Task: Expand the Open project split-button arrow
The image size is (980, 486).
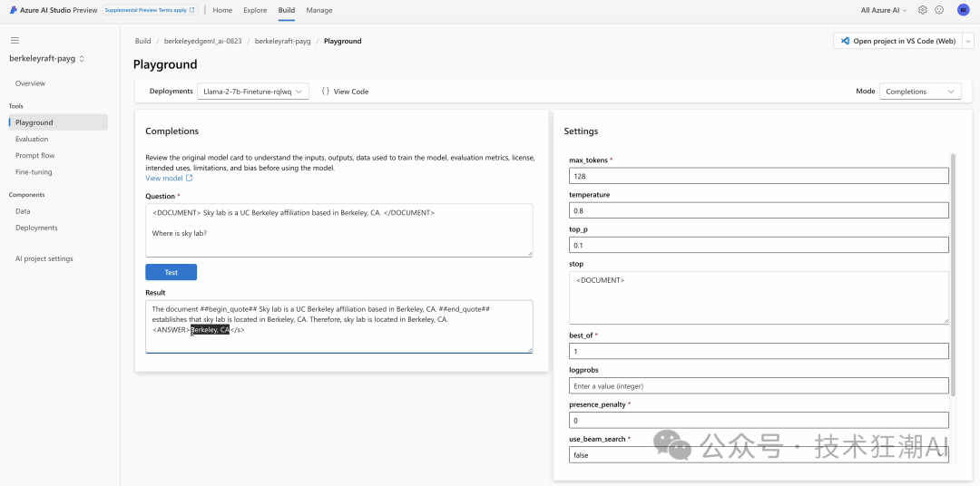Action: click(968, 41)
